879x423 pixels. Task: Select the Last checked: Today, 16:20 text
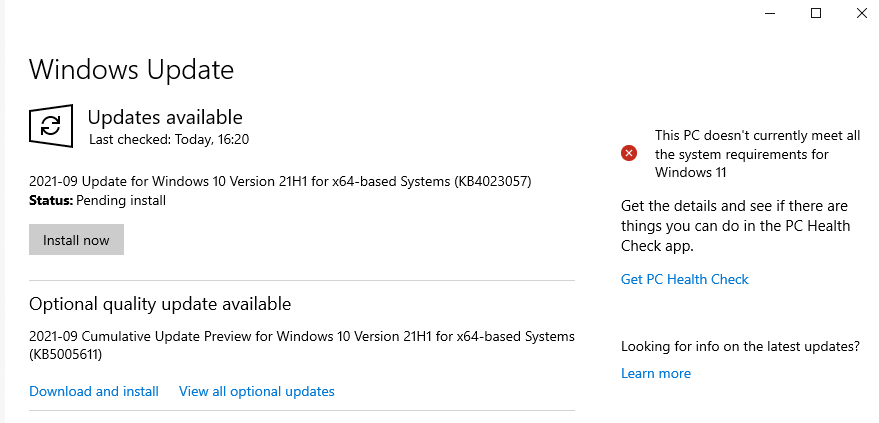click(169, 140)
